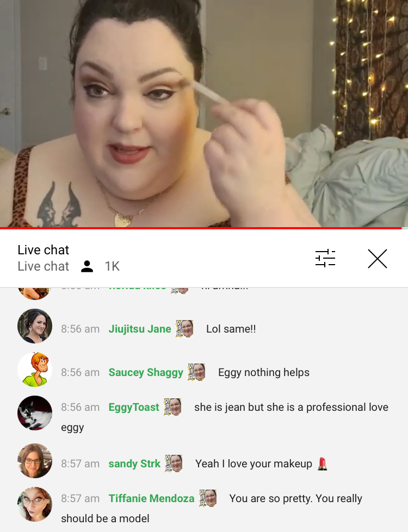Open sandy Strk's profile picture
The width and height of the screenshot is (408, 532).
tap(35, 461)
